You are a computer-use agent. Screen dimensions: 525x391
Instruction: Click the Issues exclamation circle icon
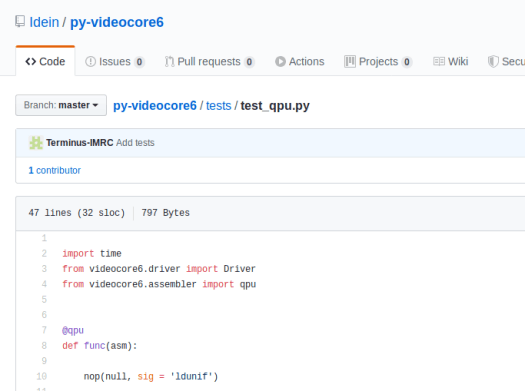pyautogui.click(x=90, y=62)
